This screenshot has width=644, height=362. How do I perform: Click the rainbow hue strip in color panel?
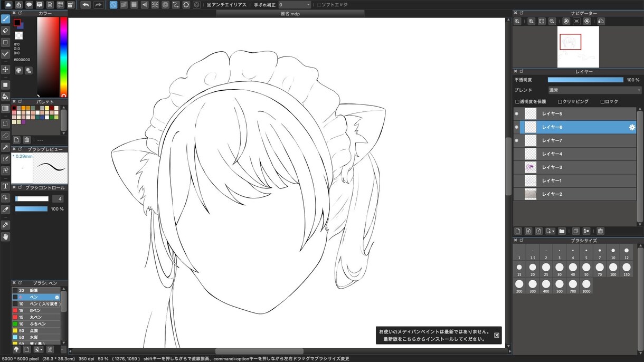click(63, 57)
